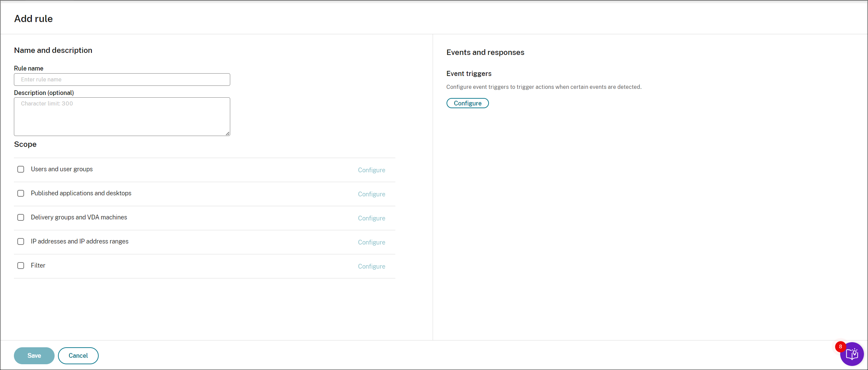
Task: Open the help guide book icon
Action: coord(852,354)
